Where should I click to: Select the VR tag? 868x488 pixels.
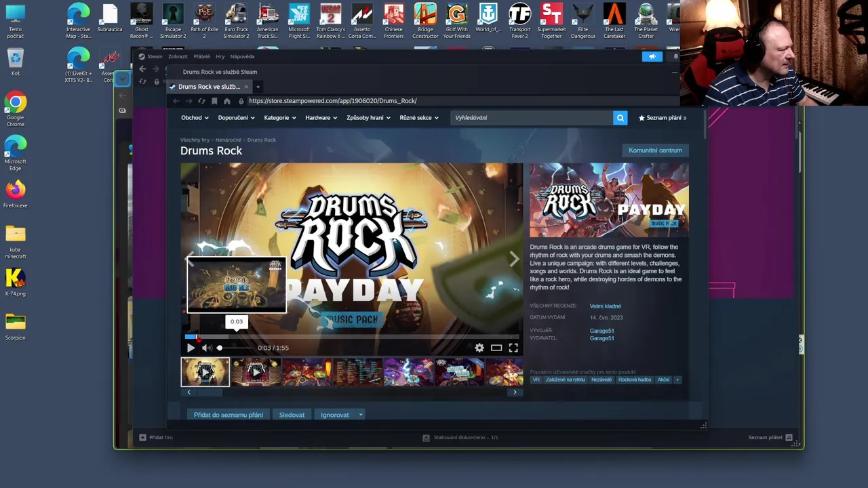pos(536,380)
